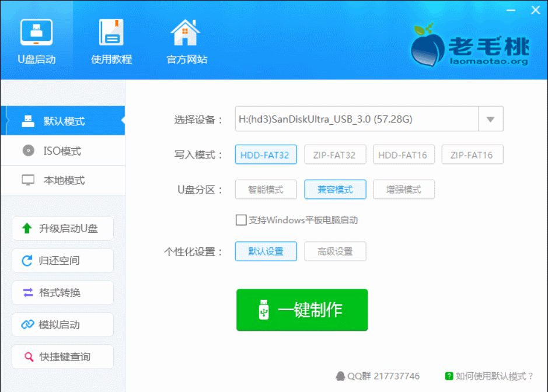Choose HDD-FAT16 from write mode options
The image size is (548, 392).
click(403, 154)
